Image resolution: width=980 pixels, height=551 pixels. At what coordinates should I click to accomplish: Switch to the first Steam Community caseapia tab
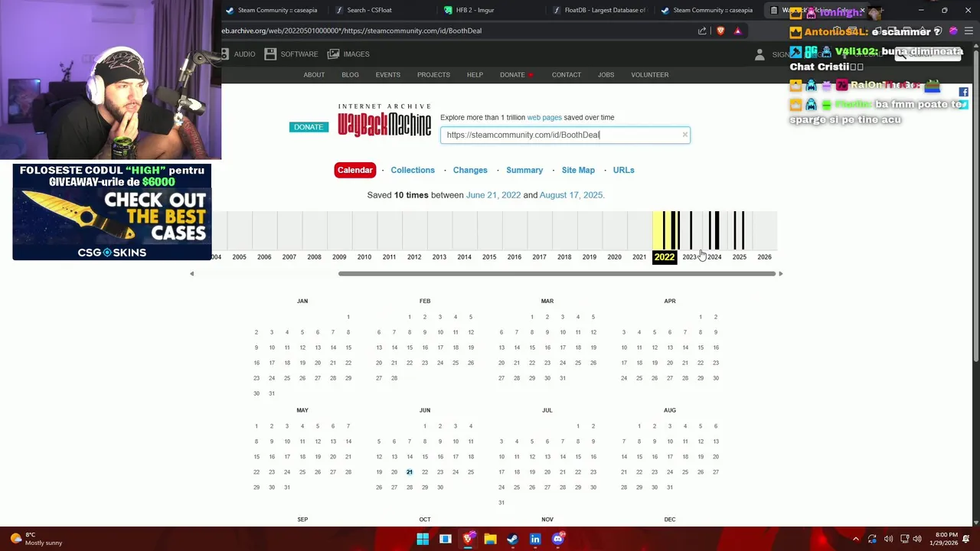272,10
